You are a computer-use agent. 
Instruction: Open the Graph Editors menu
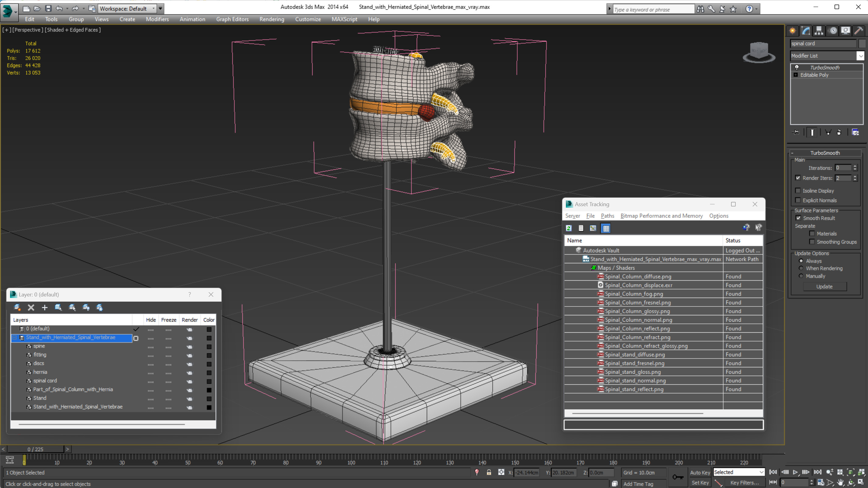click(x=232, y=19)
